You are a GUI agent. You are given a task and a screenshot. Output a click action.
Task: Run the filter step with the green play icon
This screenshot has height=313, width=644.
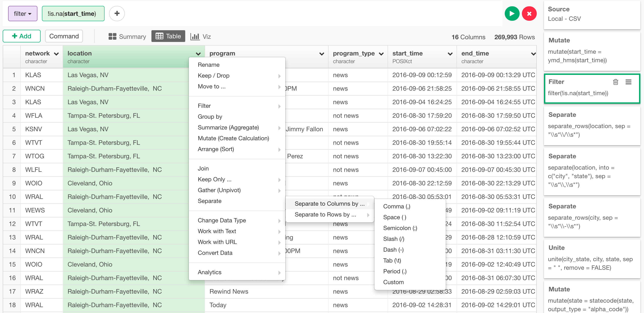512,14
